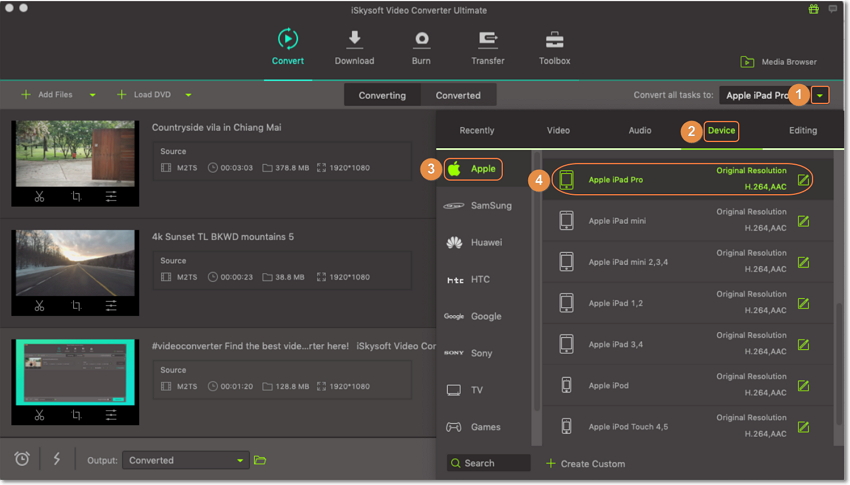The image size is (850, 485).
Task: Expand Convert all tasks to dropdown arrow
Action: [820, 95]
